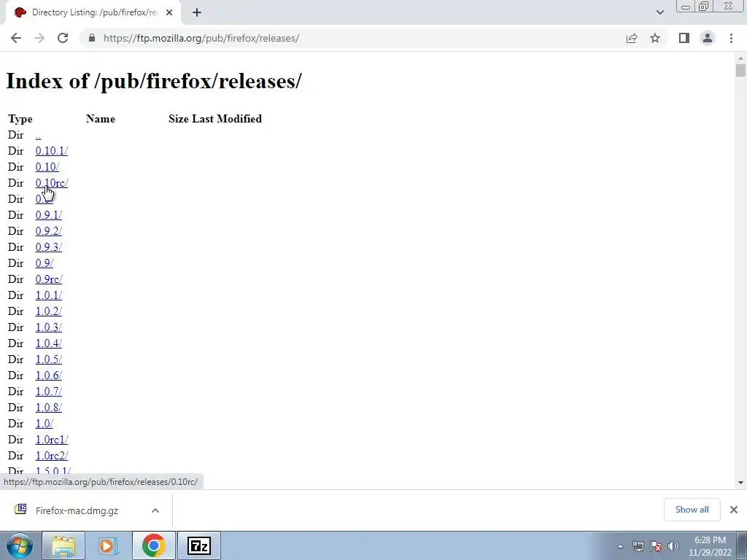The image size is (747, 560).
Task: Open the Action Center flag icon
Action: [656, 546]
